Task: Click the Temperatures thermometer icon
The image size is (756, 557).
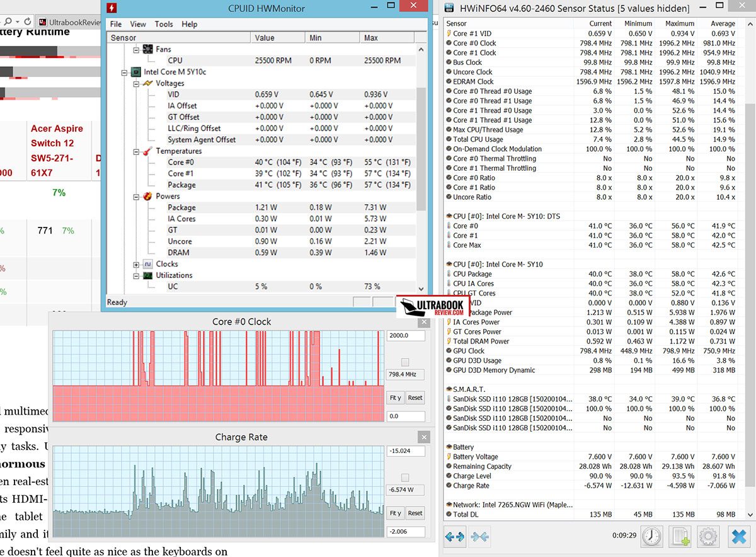Action: pos(148,151)
